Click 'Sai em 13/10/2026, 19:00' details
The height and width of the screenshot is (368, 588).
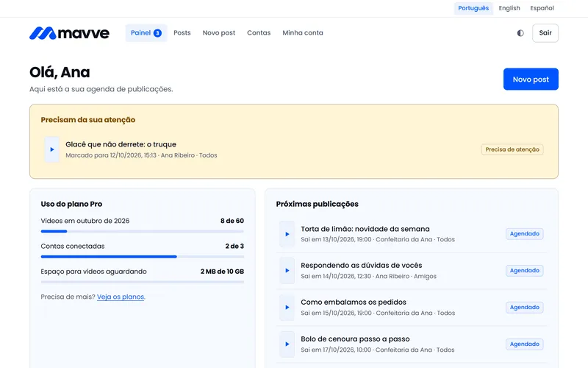pos(336,240)
